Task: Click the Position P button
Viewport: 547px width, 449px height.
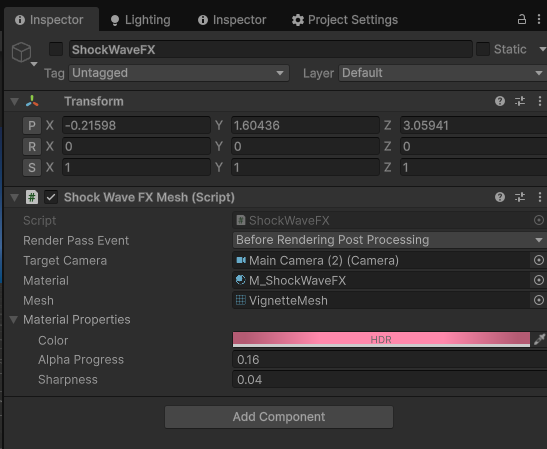Action: (x=32, y=125)
